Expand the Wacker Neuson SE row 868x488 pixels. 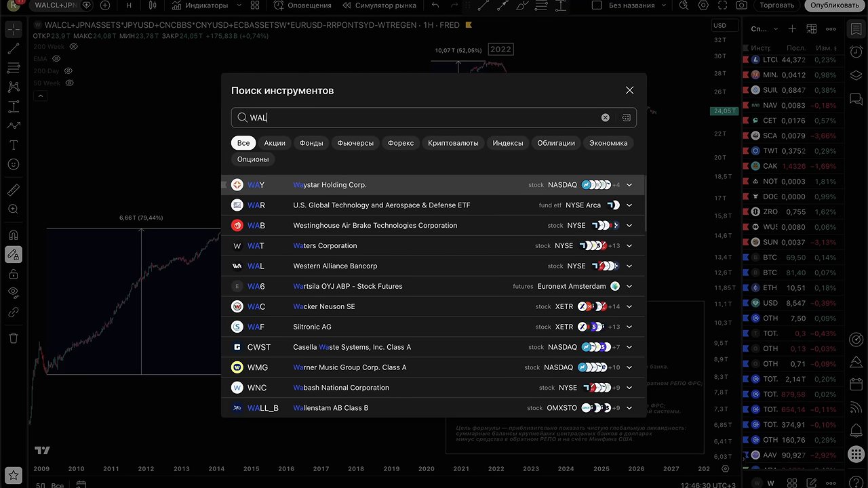[629, 307]
